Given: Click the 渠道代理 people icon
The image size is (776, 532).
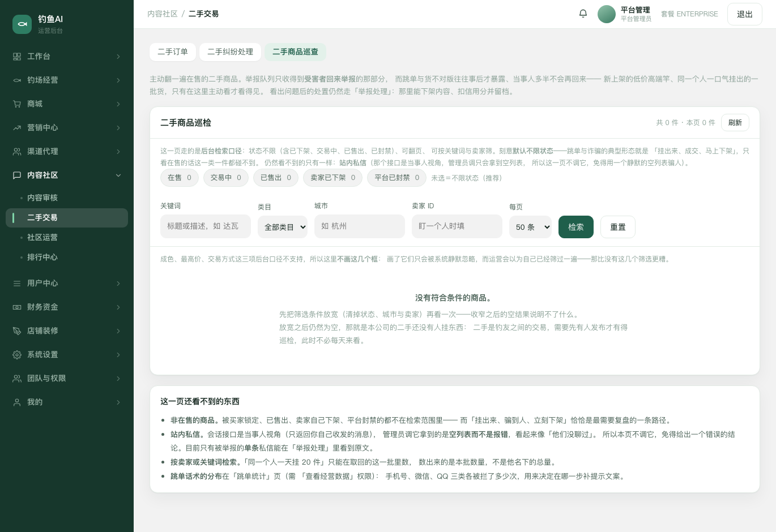Looking at the screenshot, I should pyautogui.click(x=17, y=152).
